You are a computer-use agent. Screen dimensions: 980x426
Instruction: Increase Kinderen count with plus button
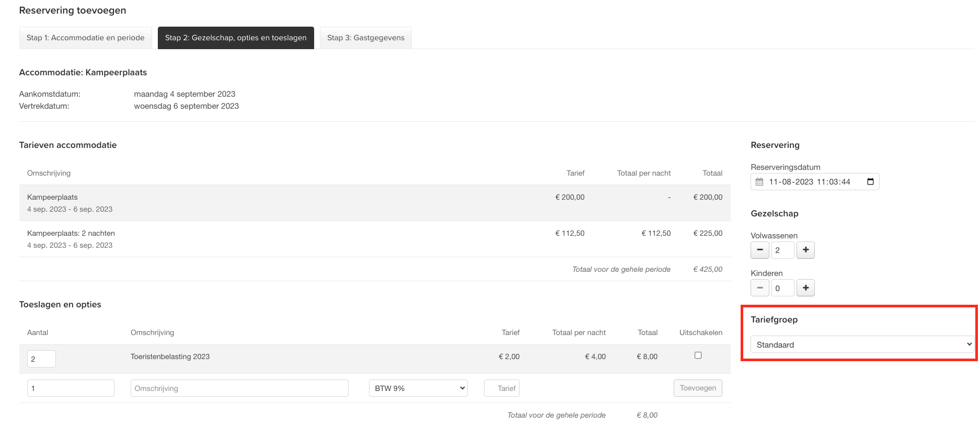[805, 287]
